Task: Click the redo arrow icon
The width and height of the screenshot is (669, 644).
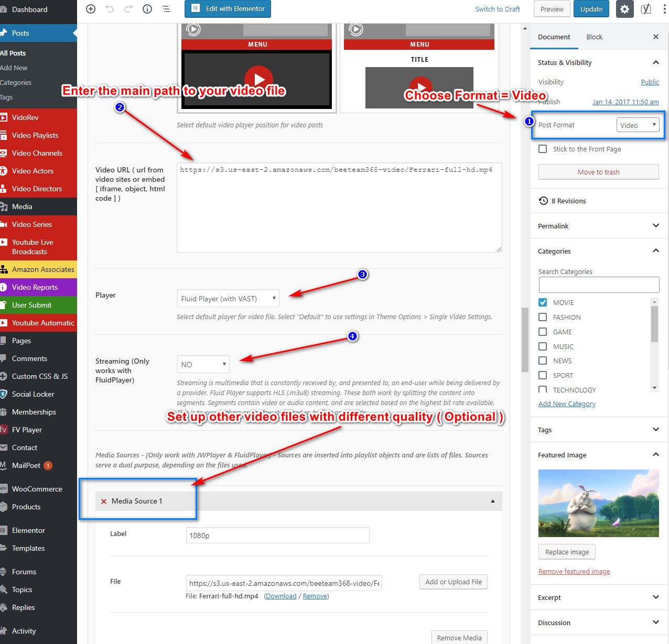Action: (x=128, y=9)
